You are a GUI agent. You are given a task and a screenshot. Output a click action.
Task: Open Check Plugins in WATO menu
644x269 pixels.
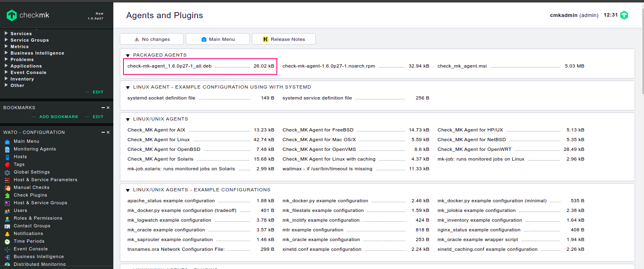[30, 195]
